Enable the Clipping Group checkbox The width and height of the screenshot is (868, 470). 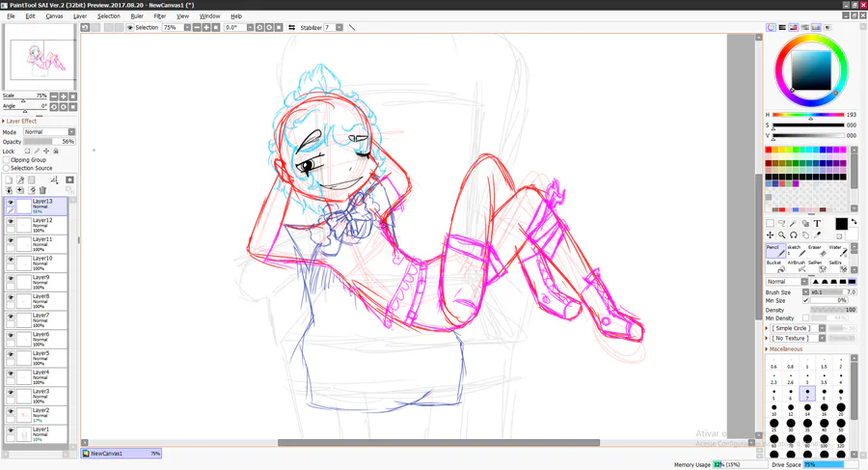pyautogui.click(x=6, y=159)
